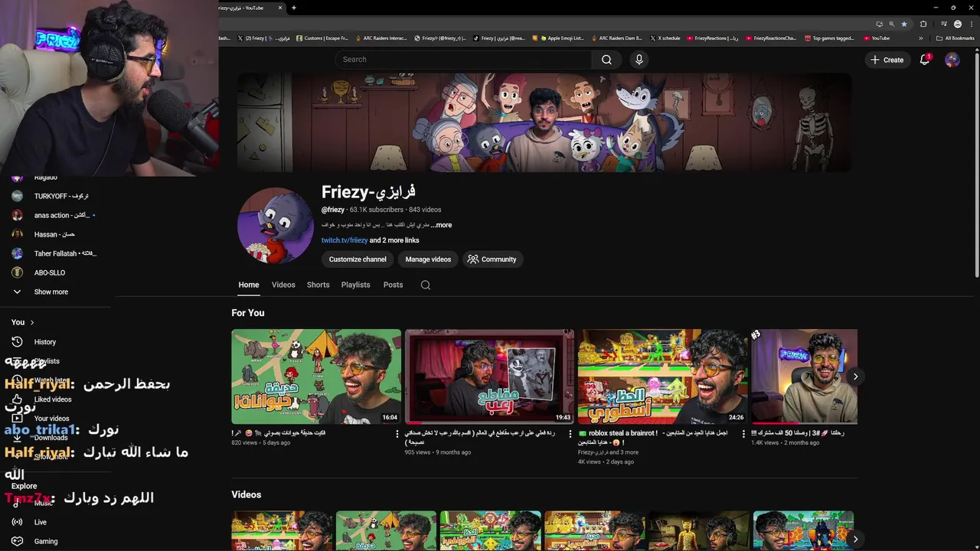Open the YouTube bookmark in bookmarks bar
The width and height of the screenshot is (980, 551).
876,37
